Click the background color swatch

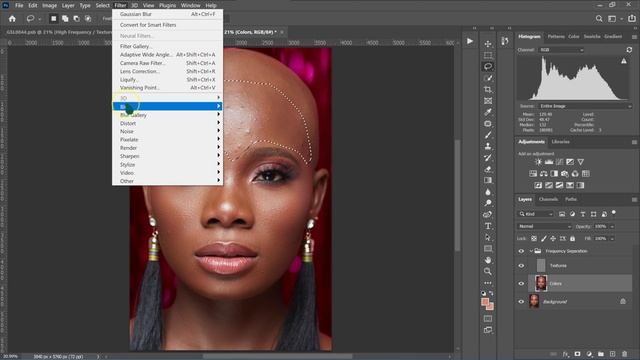[490, 307]
